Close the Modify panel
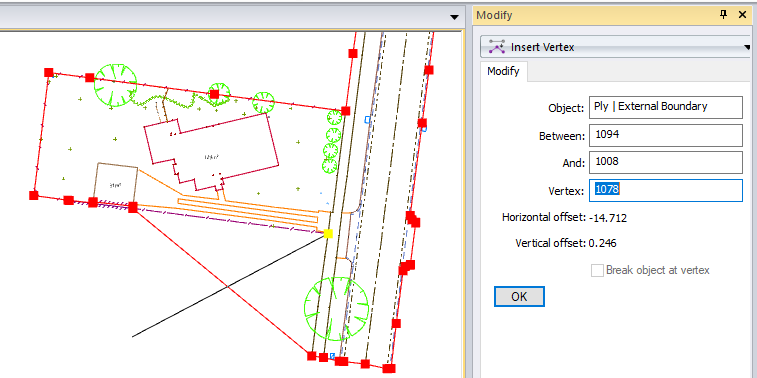757x378 pixels. (743, 15)
